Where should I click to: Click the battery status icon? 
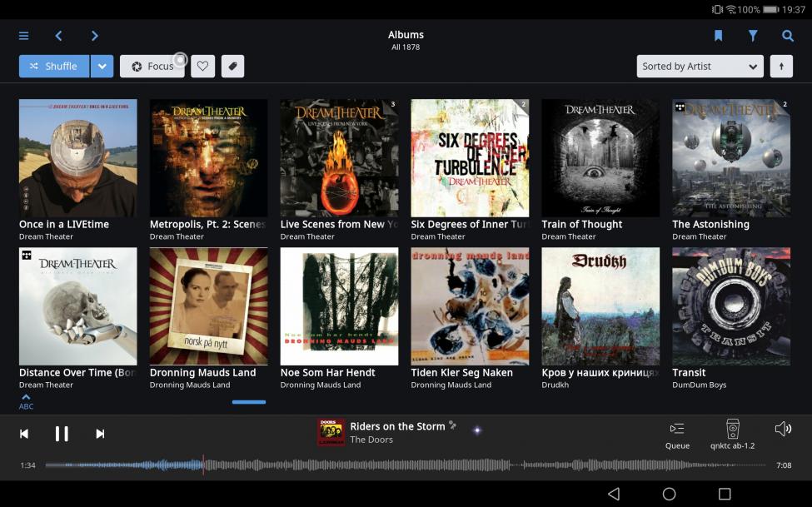point(771,9)
